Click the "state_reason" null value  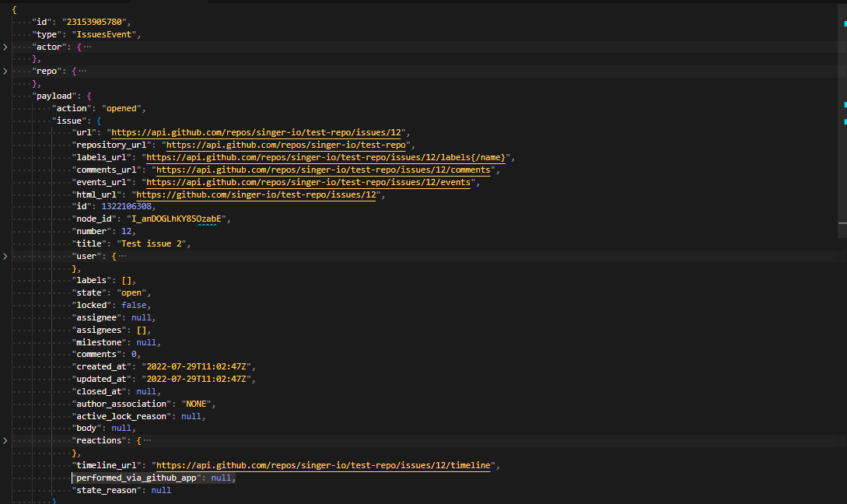[x=161, y=491]
